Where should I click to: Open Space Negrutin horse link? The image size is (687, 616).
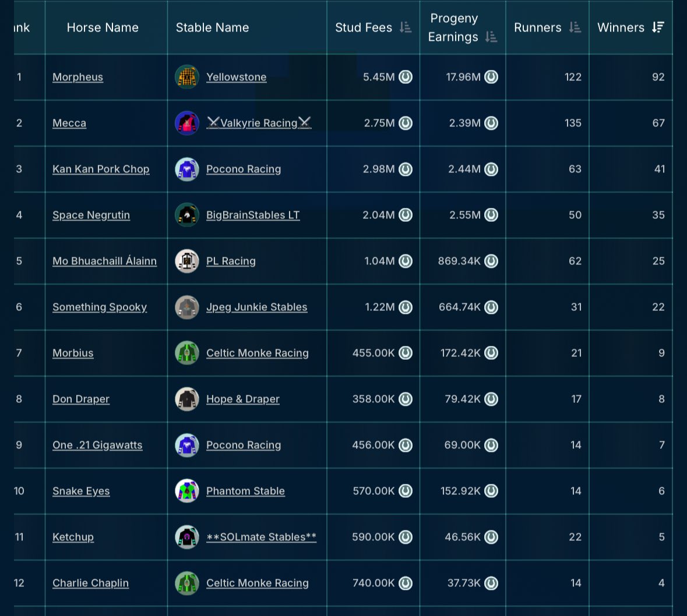click(x=91, y=215)
